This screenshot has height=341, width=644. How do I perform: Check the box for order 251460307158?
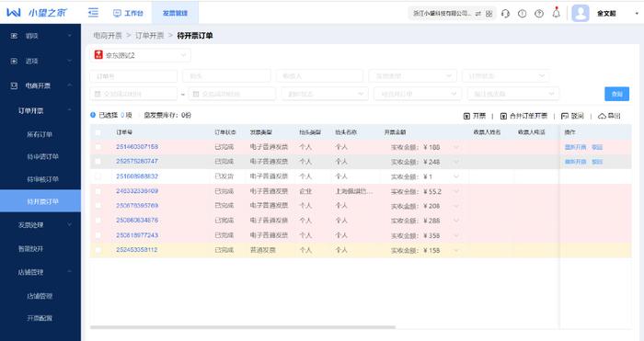[98, 147]
